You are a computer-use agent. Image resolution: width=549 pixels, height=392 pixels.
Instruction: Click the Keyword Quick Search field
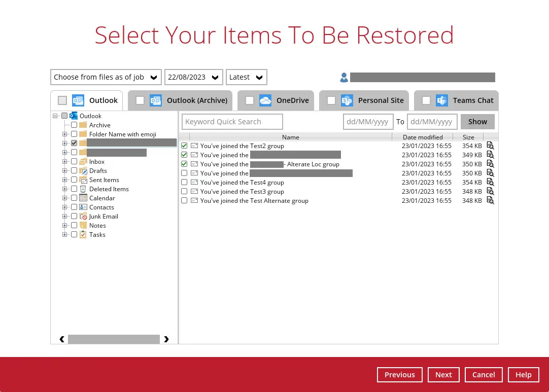232,122
